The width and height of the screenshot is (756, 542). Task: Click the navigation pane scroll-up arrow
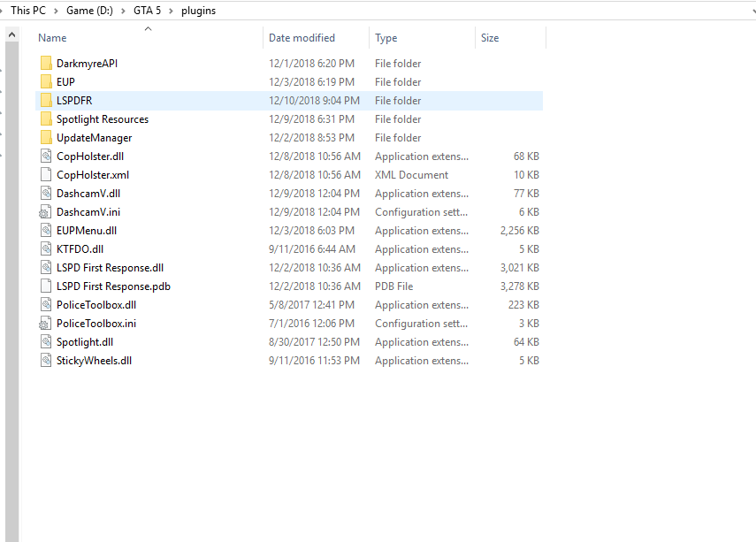pos(12,34)
